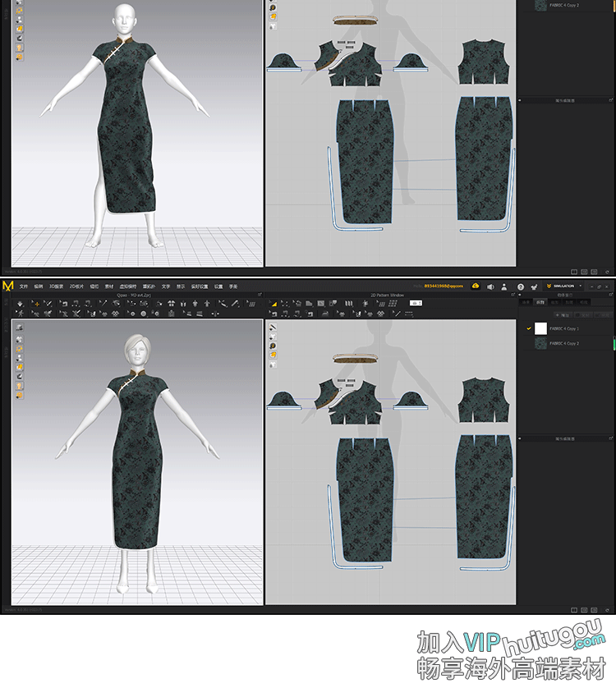Screen dimensions: 616x683
Task: Toggle checkmark on FABRIC 4 Copy 1
Action: 528,328
